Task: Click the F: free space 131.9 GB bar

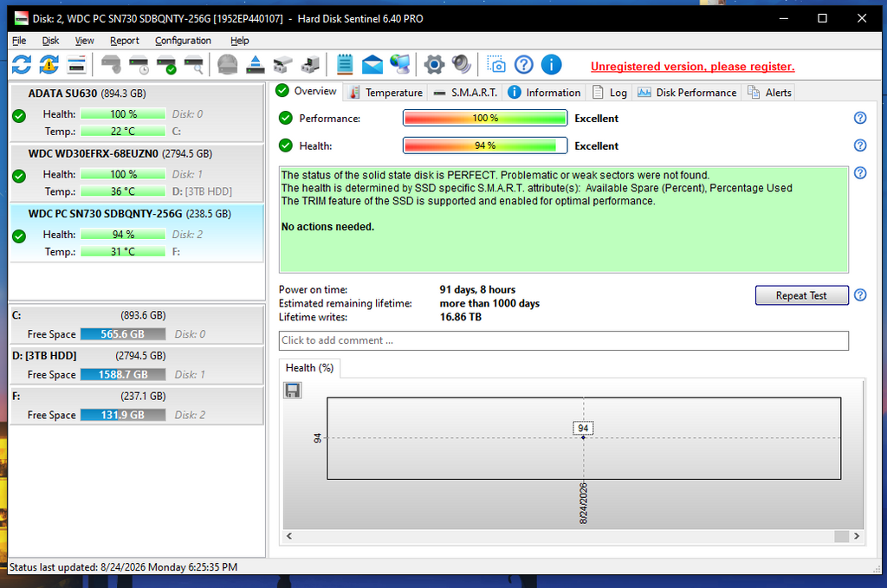Action: (123, 415)
